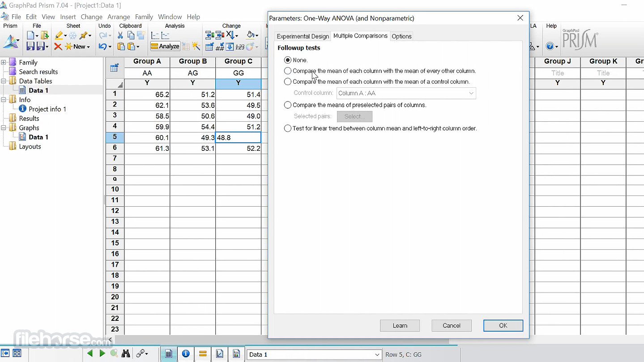
Task: Click the graph sheet button in bottom bar
Action: (220, 354)
